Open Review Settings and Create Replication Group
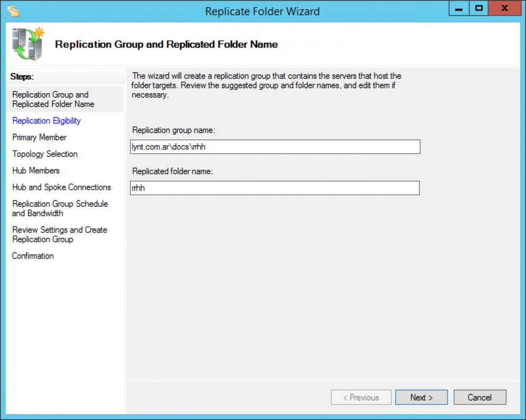This screenshot has height=420, width=526. tap(59, 234)
